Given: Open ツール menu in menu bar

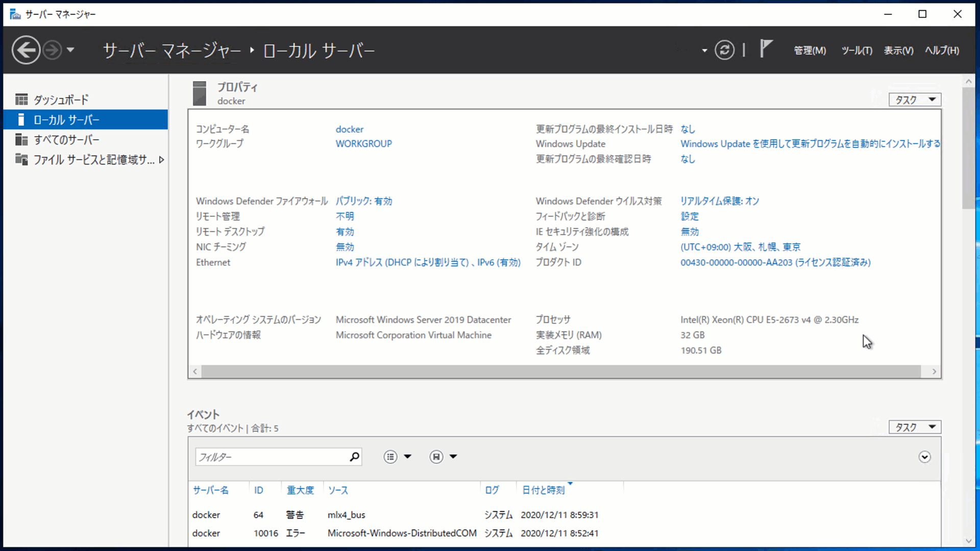Looking at the screenshot, I should (x=856, y=51).
